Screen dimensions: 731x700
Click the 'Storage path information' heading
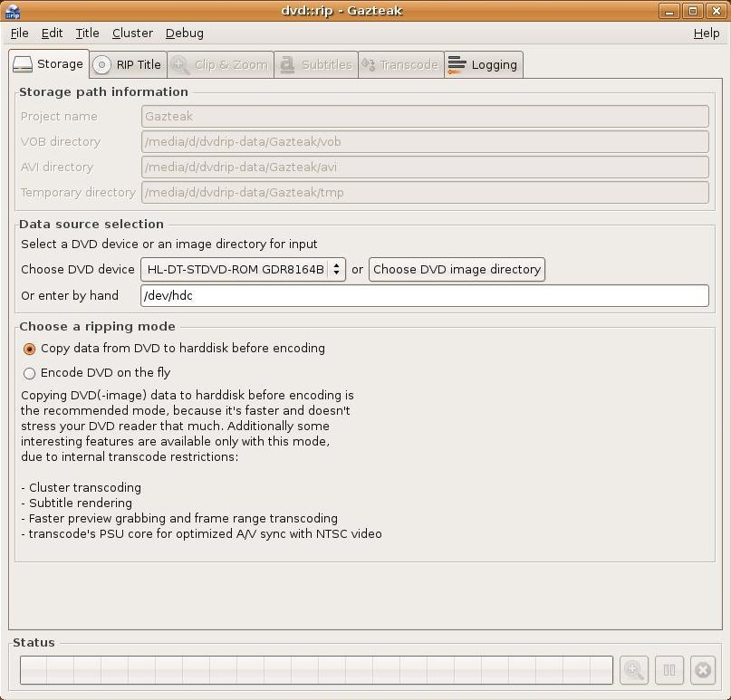(103, 91)
